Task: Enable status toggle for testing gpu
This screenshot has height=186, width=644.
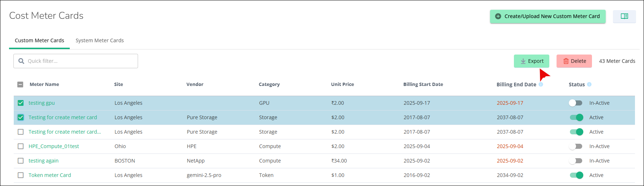Action: click(576, 103)
